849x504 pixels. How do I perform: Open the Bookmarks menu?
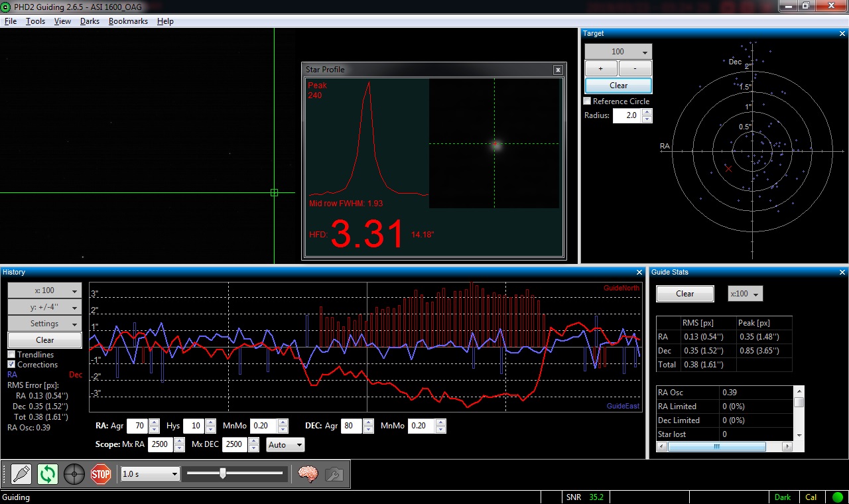tap(128, 21)
